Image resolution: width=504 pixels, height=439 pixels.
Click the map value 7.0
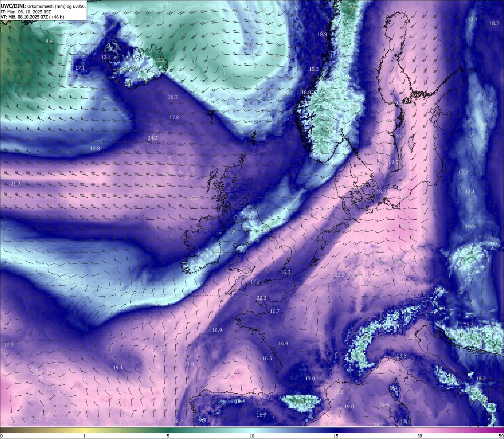148,19
